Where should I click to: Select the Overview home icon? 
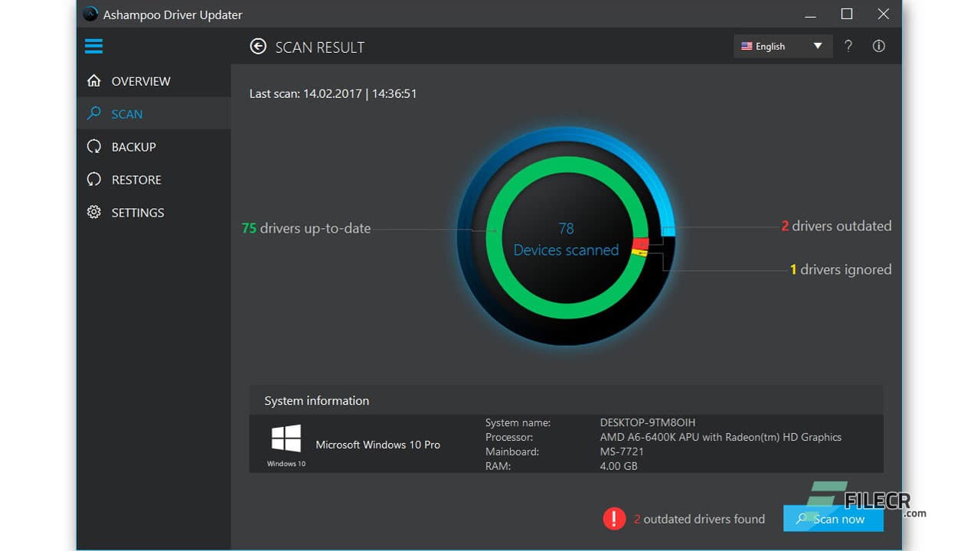point(93,81)
